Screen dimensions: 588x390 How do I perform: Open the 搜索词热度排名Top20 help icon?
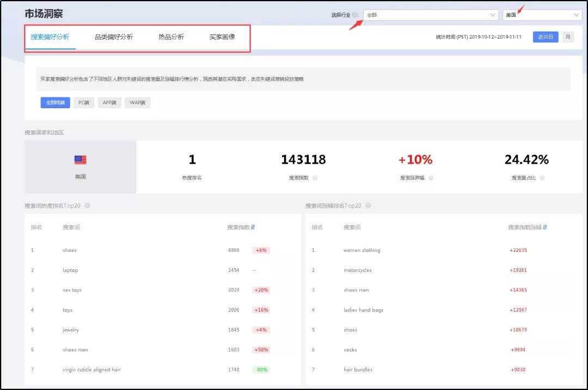pos(87,206)
